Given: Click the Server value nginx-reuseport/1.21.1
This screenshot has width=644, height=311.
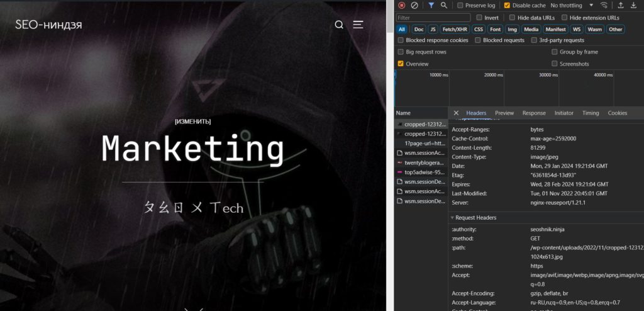Looking at the screenshot, I should click(558, 203).
